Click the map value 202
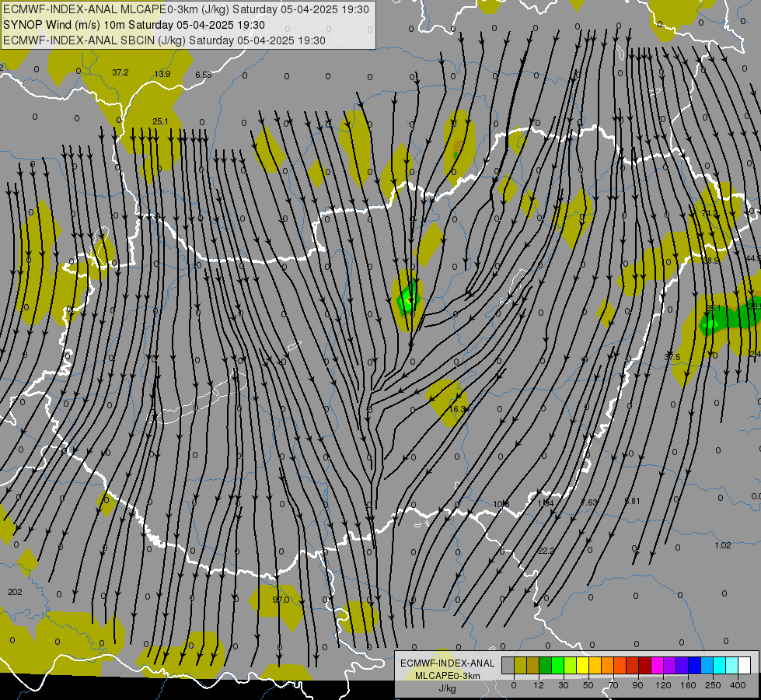761x700 pixels. [x=15, y=592]
